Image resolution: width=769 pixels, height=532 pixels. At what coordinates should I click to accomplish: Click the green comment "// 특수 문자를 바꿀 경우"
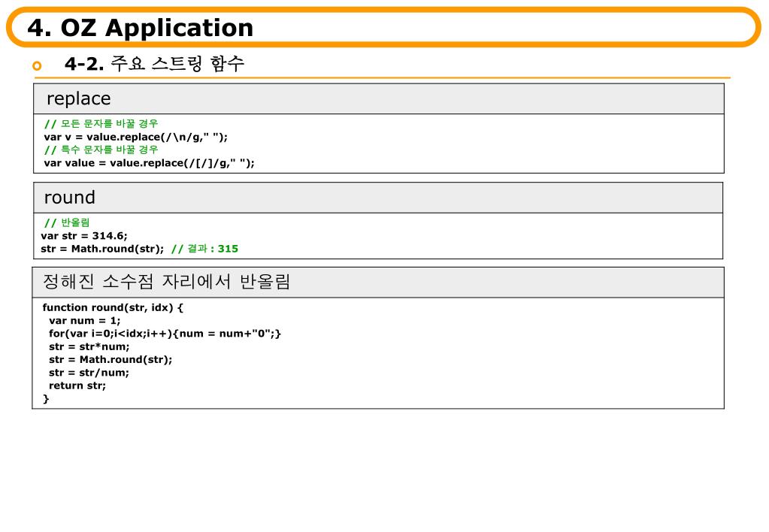(101, 150)
